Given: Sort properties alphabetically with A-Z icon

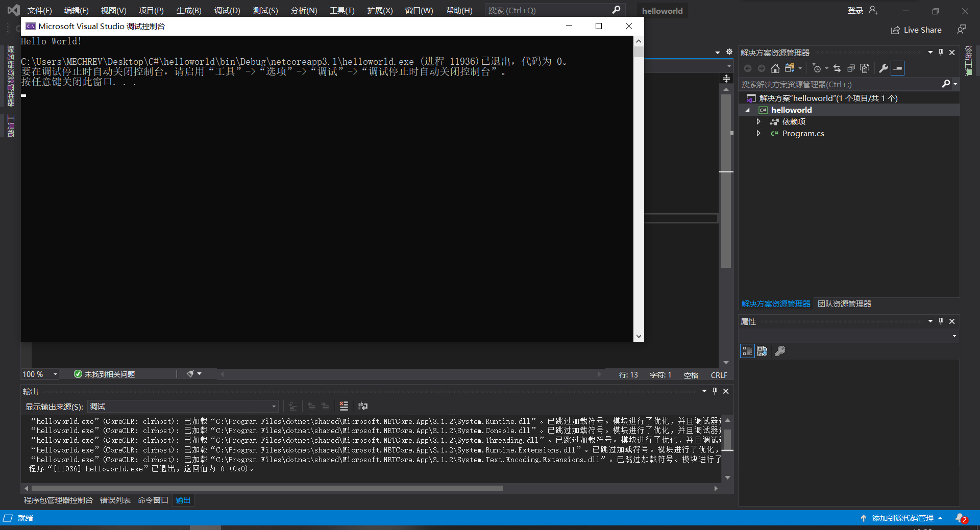Looking at the screenshot, I should [762, 351].
